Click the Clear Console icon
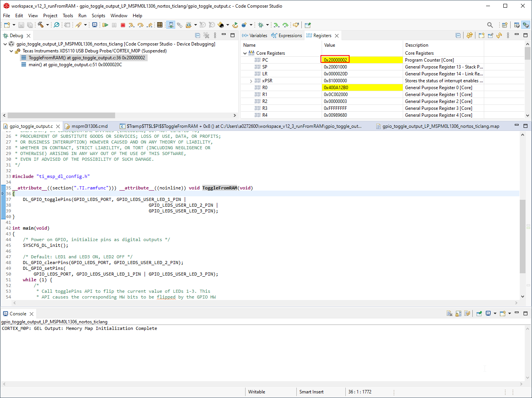The width and height of the screenshot is (532, 398). coord(449,313)
